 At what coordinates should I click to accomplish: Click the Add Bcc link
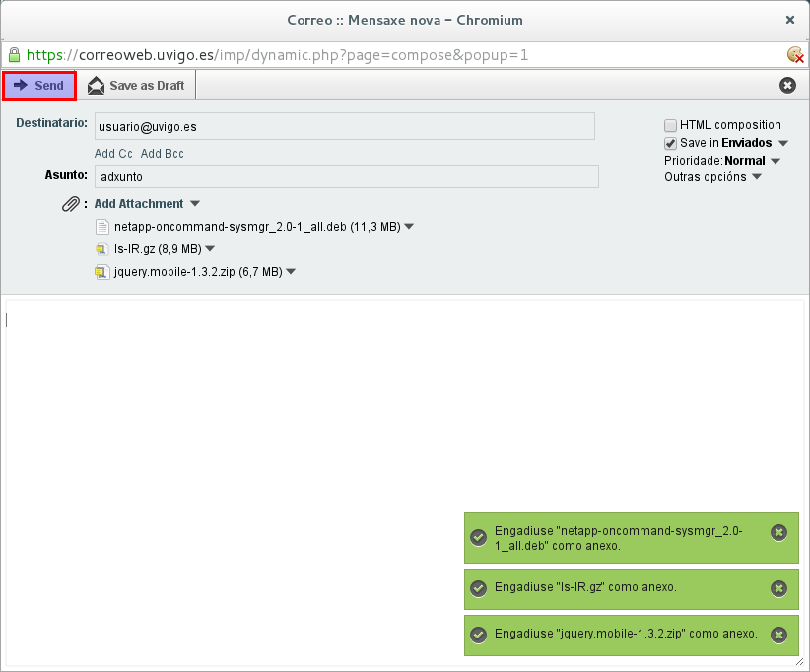tap(163, 154)
